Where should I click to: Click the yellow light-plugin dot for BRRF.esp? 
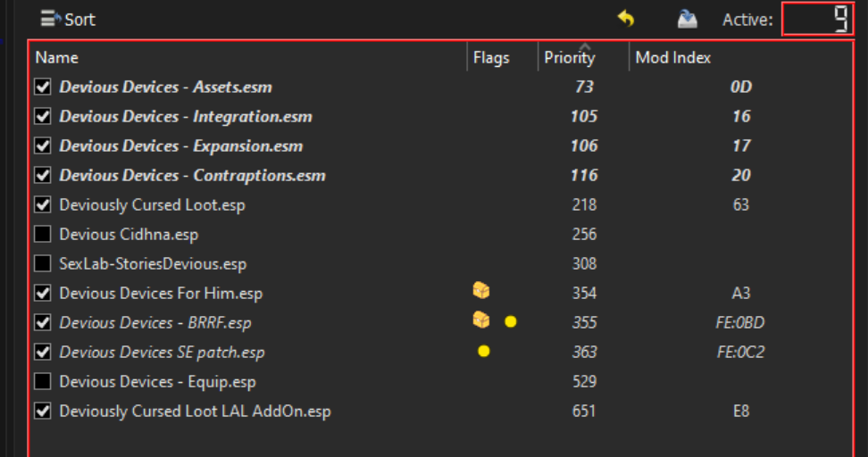(511, 321)
